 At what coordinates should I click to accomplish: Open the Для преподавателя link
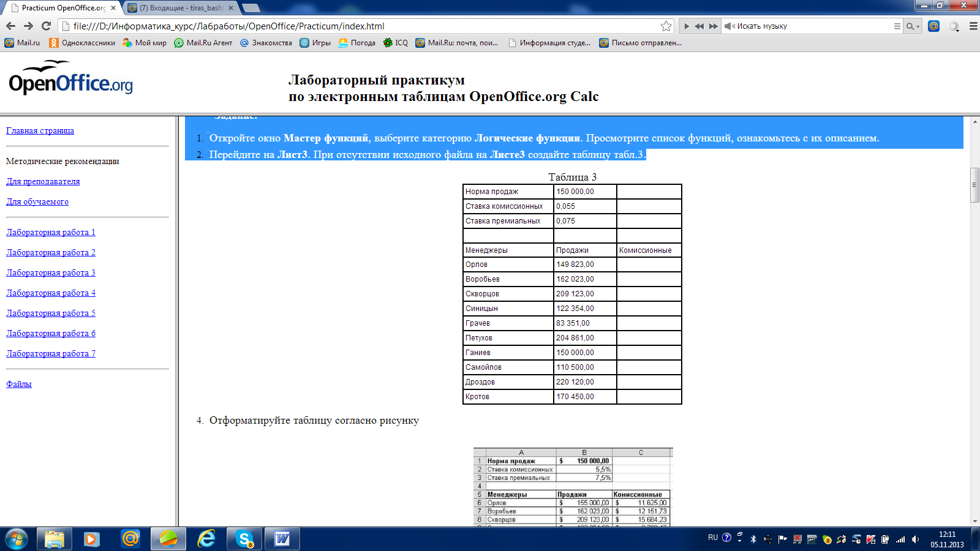[x=43, y=181]
